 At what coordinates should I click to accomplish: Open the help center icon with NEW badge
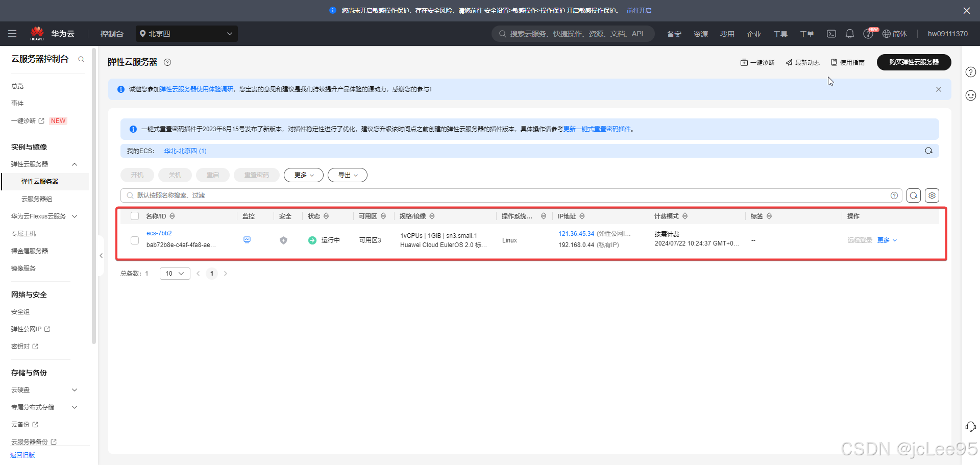pyautogui.click(x=868, y=34)
